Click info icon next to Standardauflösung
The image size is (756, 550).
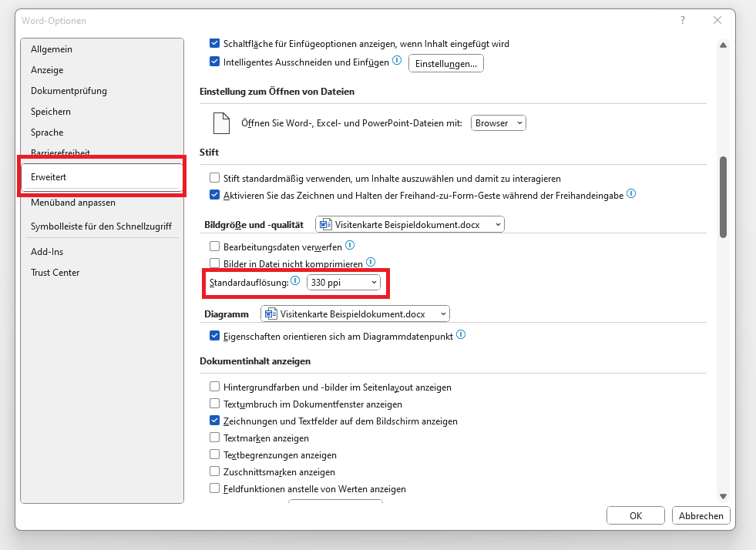[295, 282]
